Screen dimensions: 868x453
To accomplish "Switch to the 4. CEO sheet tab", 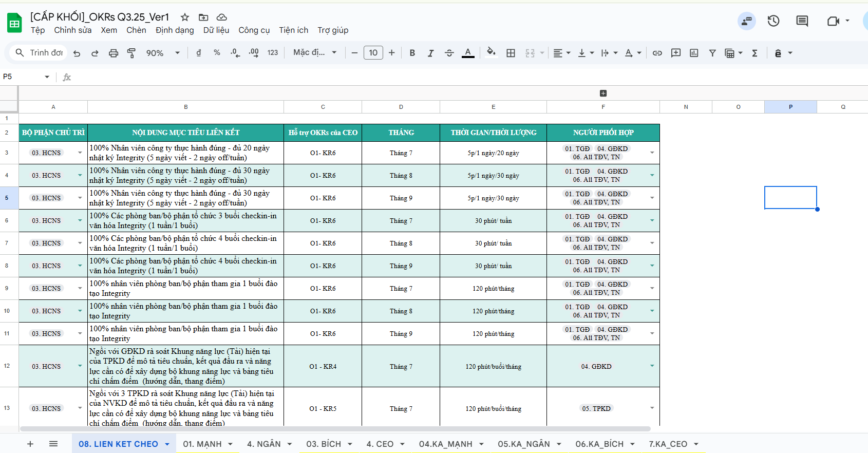I will [x=380, y=444].
